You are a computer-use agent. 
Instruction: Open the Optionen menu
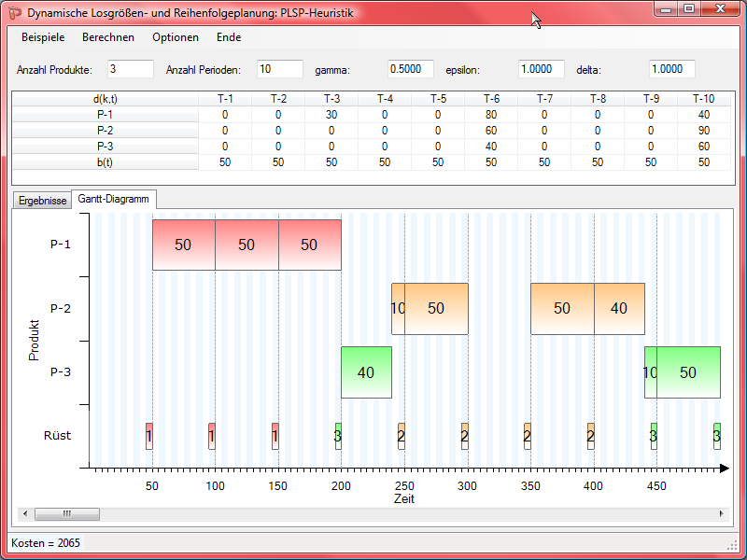[176, 37]
